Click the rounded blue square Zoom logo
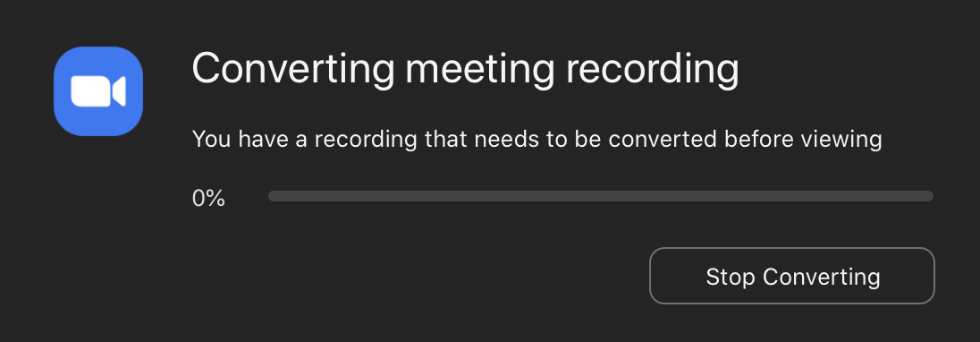 (98, 91)
